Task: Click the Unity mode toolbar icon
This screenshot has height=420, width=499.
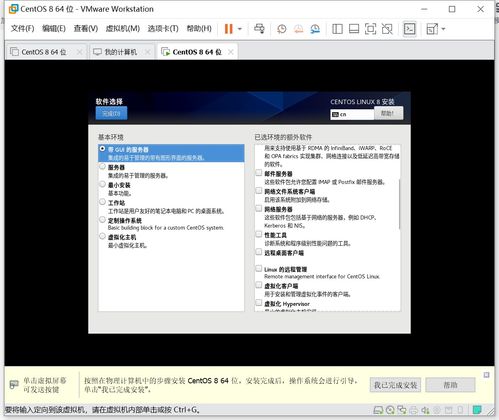Action: click(x=387, y=29)
